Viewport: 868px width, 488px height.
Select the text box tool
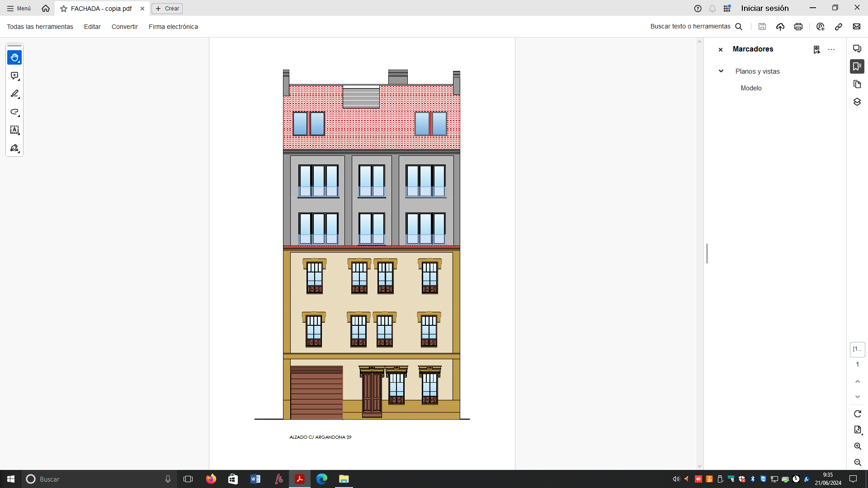click(14, 130)
